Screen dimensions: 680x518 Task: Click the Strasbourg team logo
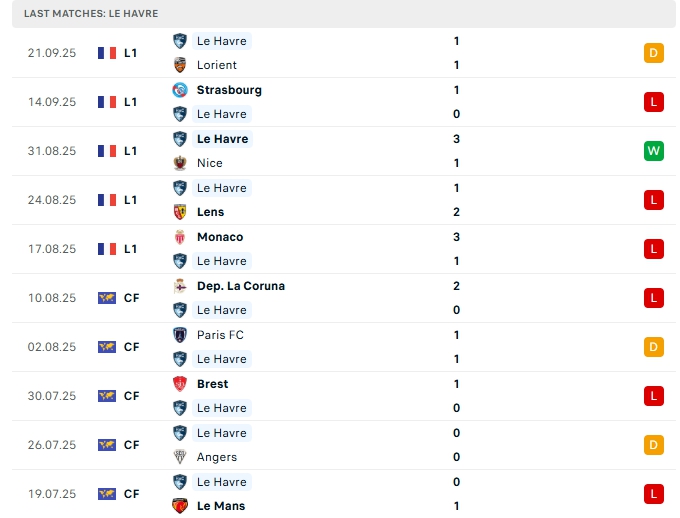pos(180,90)
